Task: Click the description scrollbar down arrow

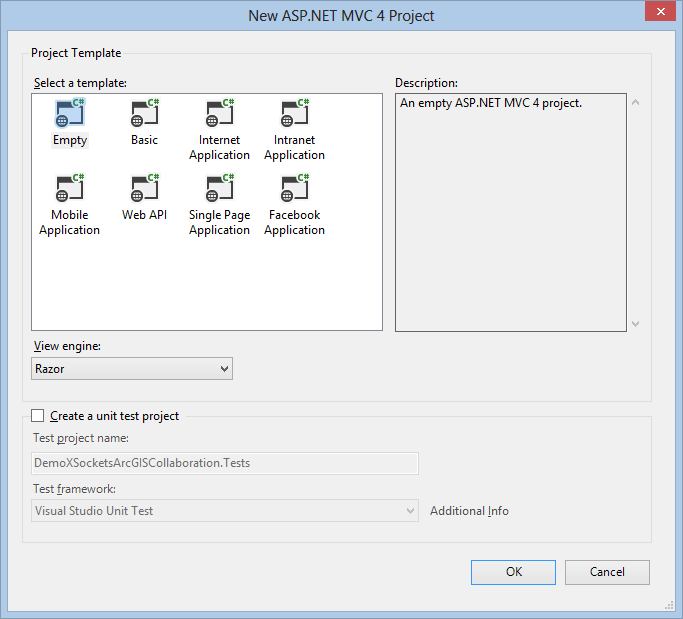Action: tap(636, 323)
